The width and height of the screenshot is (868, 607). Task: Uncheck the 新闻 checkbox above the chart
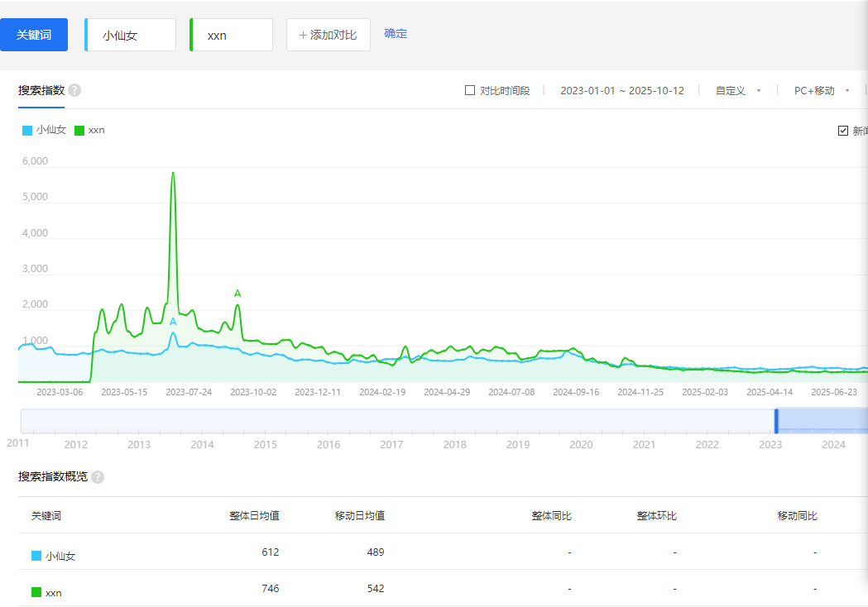click(x=843, y=131)
